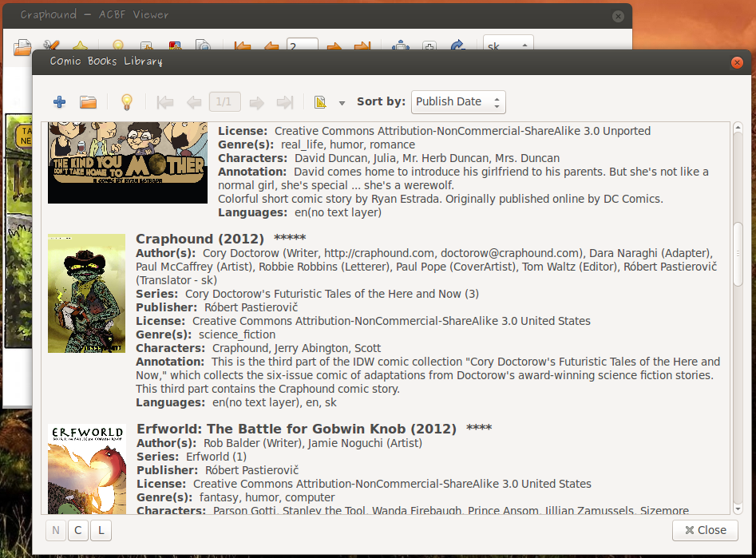Viewport: 756px width, 558px height.
Task: Go to first library page
Action: 165,102
